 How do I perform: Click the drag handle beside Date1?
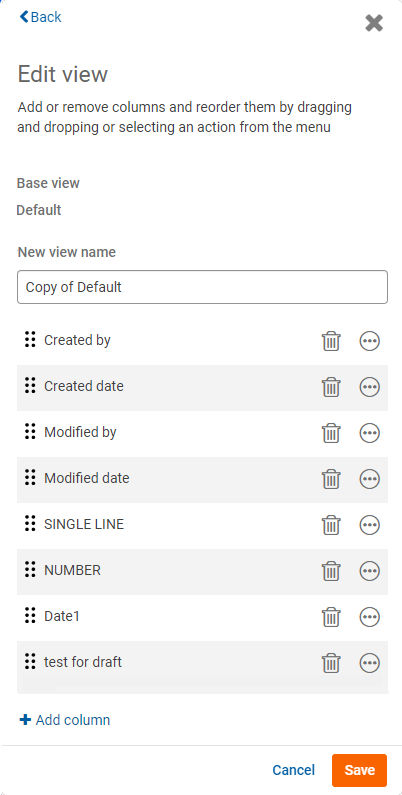click(30, 615)
